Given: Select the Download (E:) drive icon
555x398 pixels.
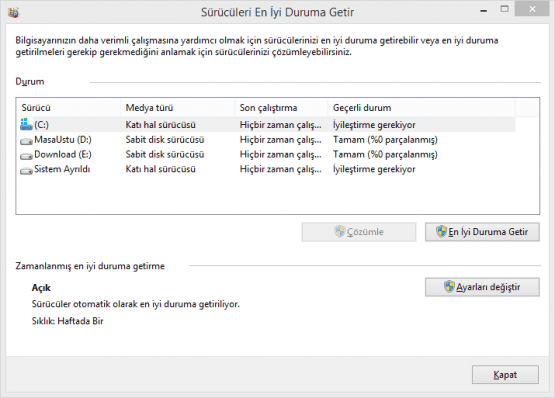Looking at the screenshot, I should (27, 156).
